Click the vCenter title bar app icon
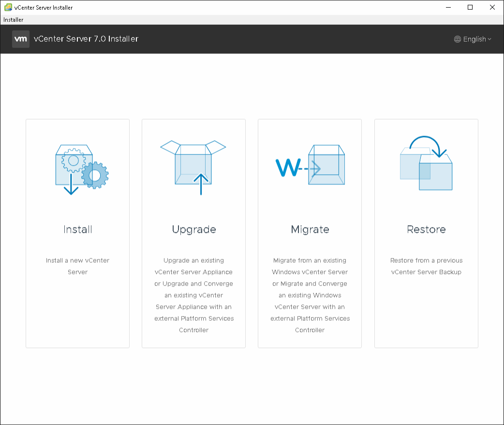The height and width of the screenshot is (425, 504). tap(8, 7)
